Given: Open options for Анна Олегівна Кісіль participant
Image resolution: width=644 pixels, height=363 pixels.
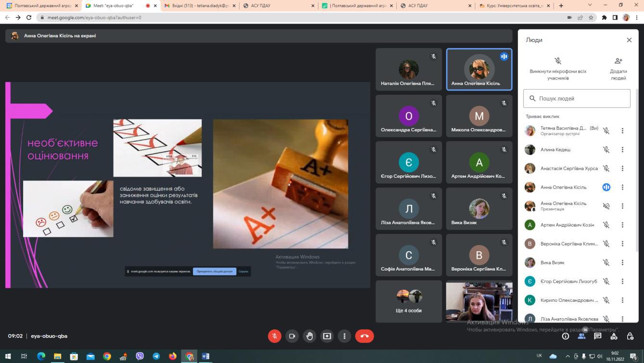Looking at the screenshot, I should pos(622,187).
